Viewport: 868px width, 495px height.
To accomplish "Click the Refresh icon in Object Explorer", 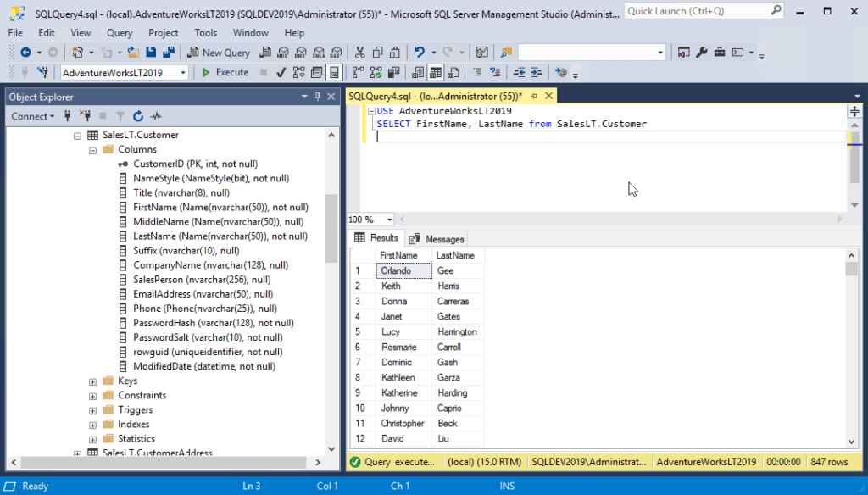I will click(138, 116).
